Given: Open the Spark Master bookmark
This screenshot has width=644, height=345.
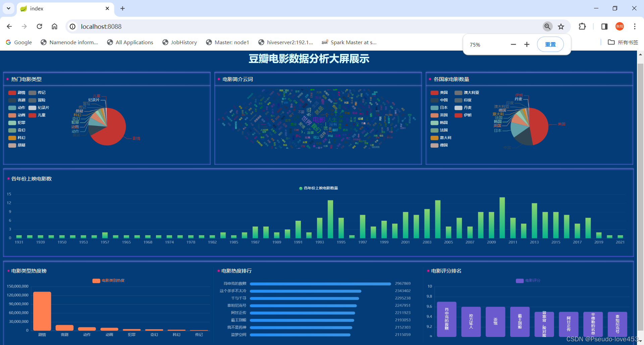Looking at the screenshot, I should click(x=349, y=42).
